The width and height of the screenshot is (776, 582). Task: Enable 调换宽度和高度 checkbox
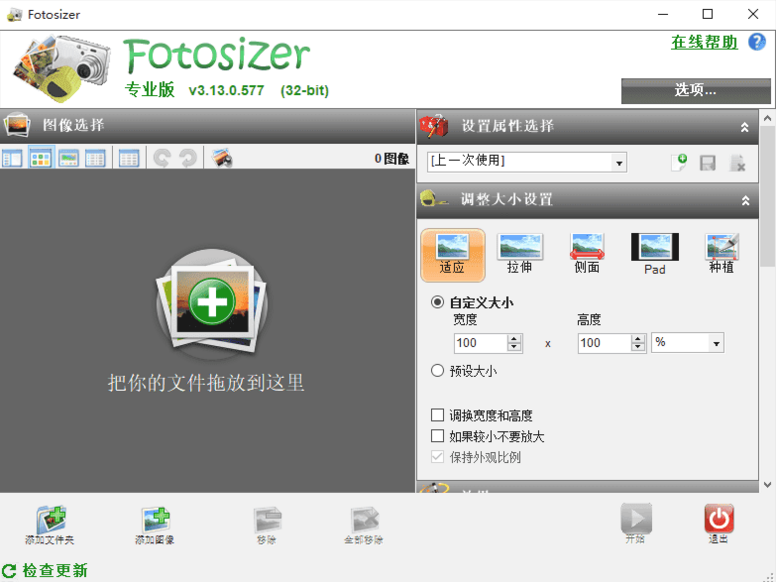[x=437, y=415]
